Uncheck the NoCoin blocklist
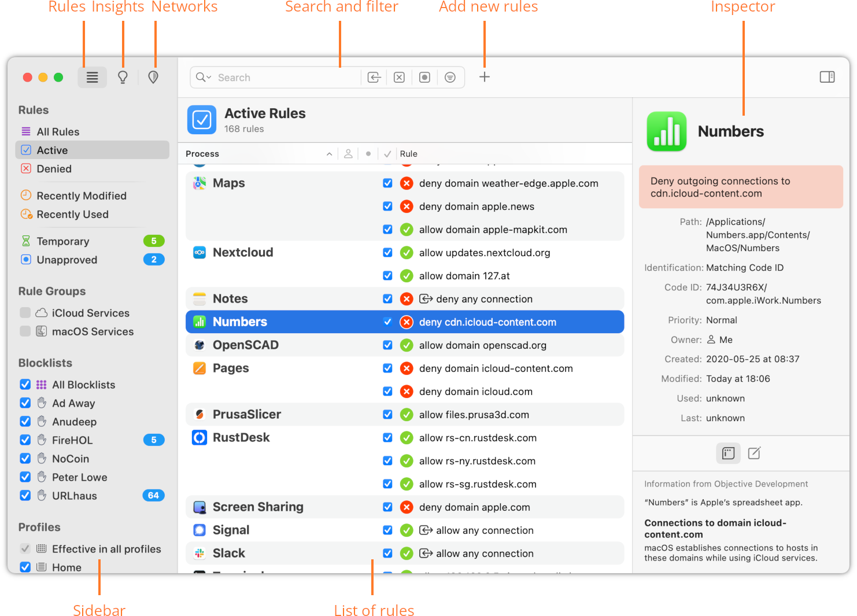 click(x=25, y=459)
